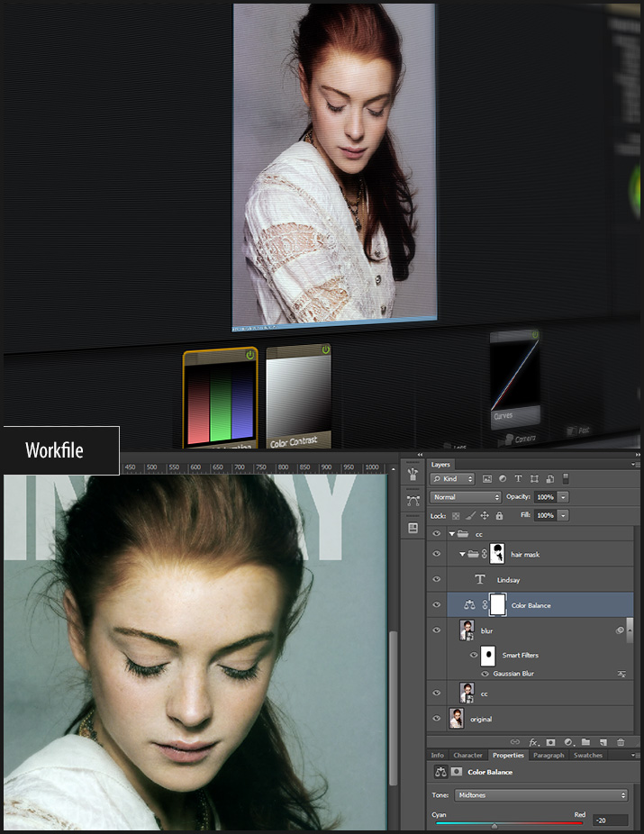Click the lock all padlock icon
644x834 pixels.
499,516
